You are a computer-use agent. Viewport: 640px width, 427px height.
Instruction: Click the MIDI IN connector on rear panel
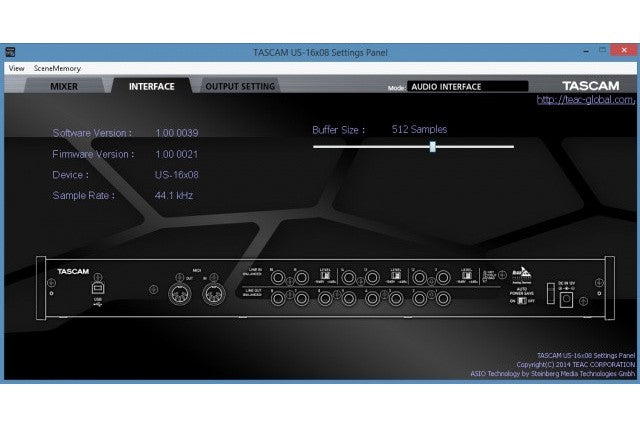[214, 294]
